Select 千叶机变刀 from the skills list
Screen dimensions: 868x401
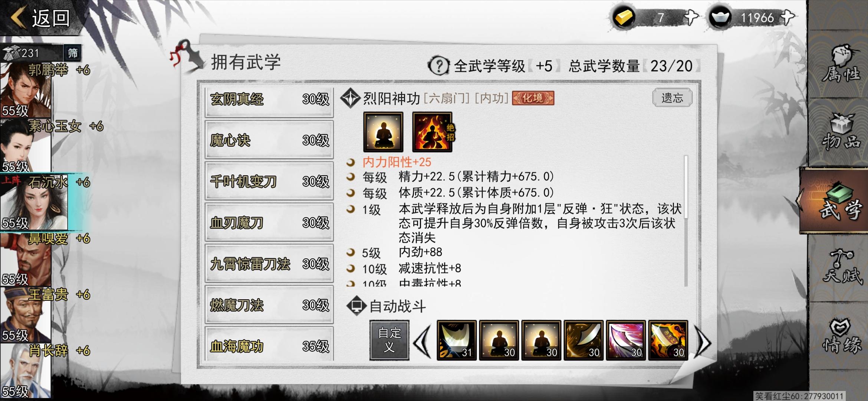[269, 181]
